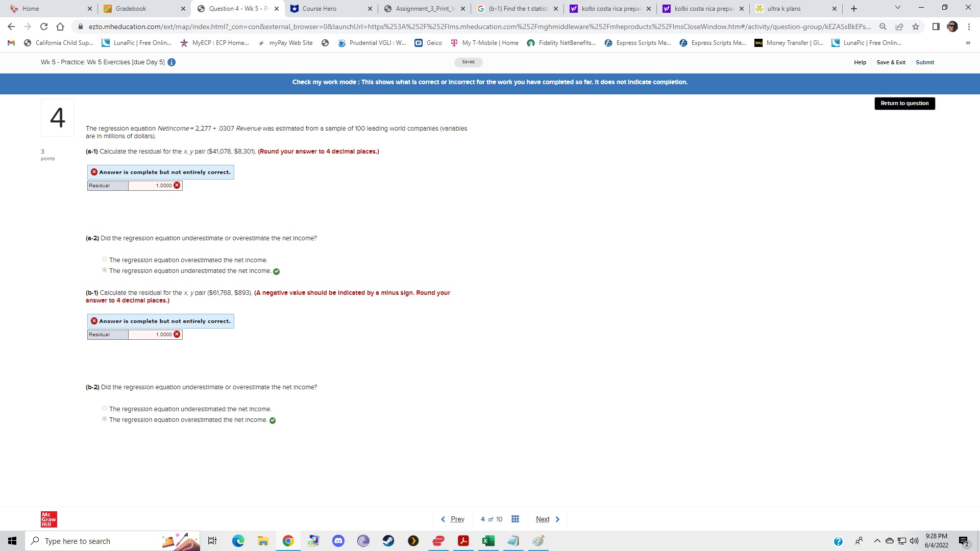Select a-2 underestimated the net income option

[x=105, y=270]
